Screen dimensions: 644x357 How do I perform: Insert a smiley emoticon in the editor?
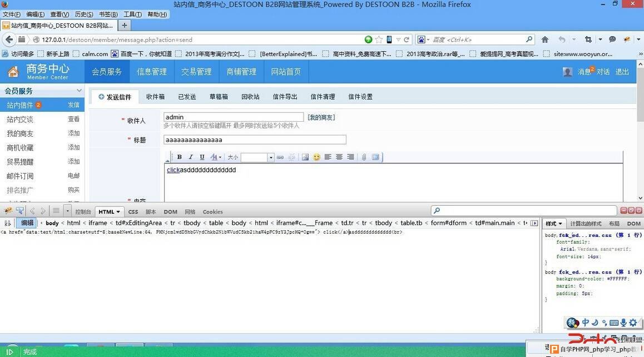(x=316, y=157)
